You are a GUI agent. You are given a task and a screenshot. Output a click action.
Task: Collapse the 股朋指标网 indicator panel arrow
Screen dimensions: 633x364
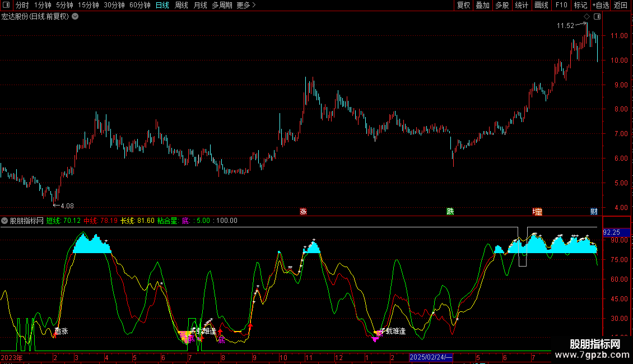pos(5,221)
